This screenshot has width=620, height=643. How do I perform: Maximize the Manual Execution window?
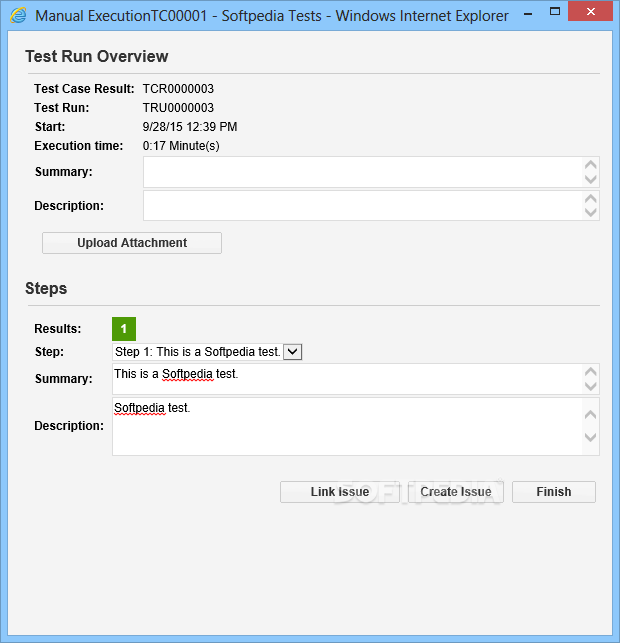pyautogui.click(x=555, y=11)
